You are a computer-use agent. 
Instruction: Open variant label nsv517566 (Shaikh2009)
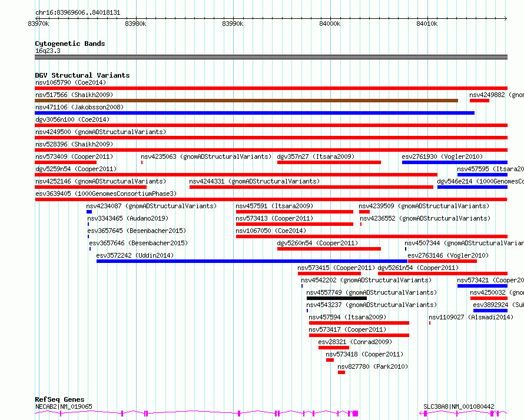[74, 95]
